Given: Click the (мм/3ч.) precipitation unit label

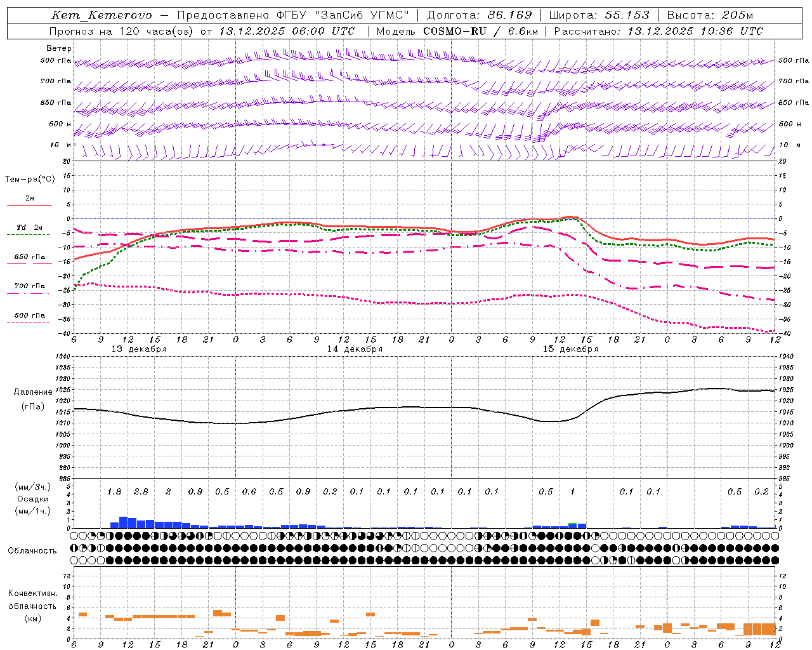Looking at the screenshot, I should [x=32, y=487].
